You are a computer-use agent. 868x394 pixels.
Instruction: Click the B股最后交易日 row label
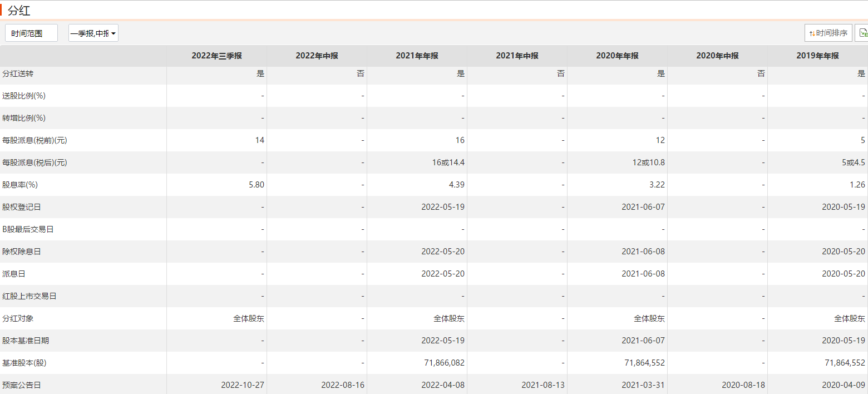(x=28, y=229)
